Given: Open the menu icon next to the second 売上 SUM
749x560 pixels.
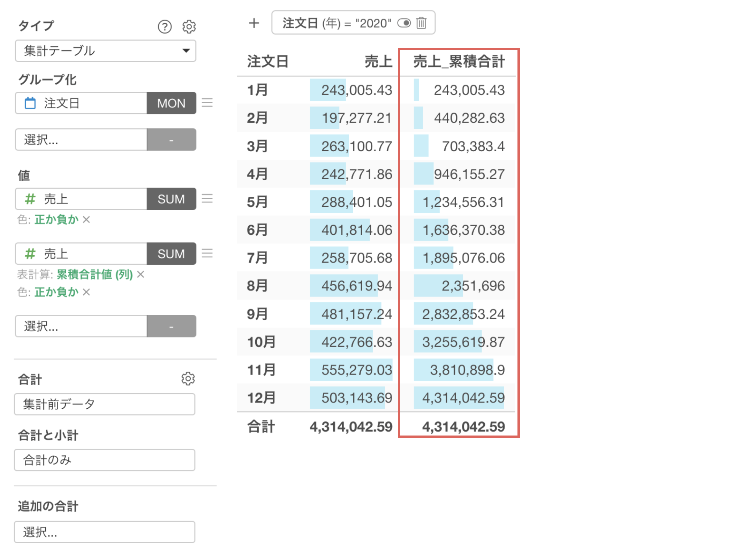Looking at the screenshot, I should (x=207, y=253).
